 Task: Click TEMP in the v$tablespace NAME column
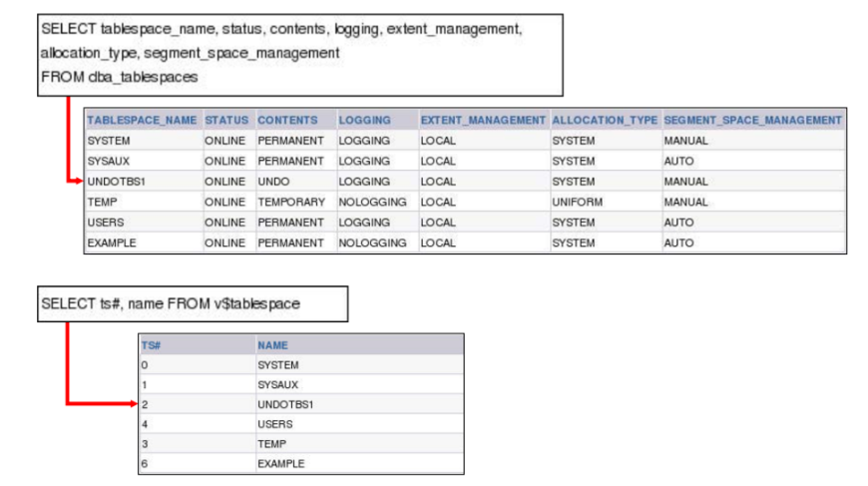[271, 444]
